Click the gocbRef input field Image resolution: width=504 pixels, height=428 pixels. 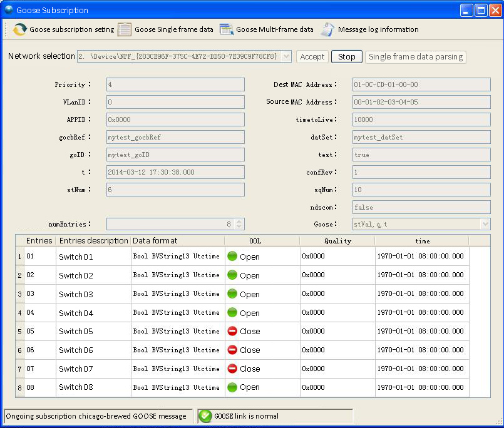(x=175, y=137)
